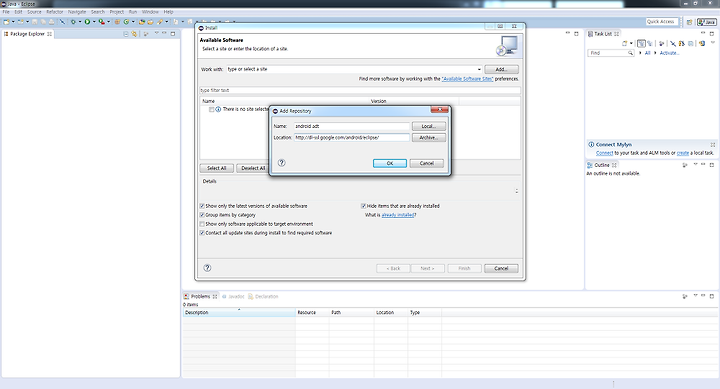
Task: Open the External Tools dropdown arrow
Action: (108, 22)
